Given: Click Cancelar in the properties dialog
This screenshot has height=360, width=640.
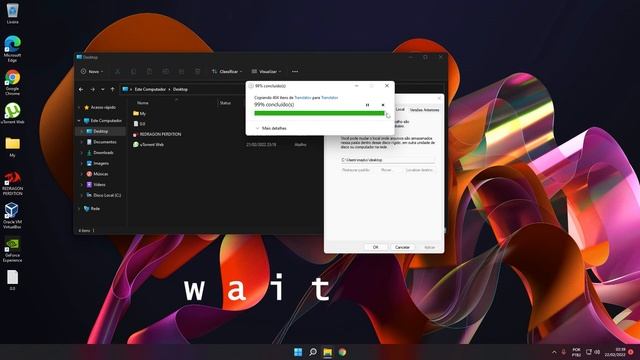Looking at the screenshot, I should tap(402, 247).
